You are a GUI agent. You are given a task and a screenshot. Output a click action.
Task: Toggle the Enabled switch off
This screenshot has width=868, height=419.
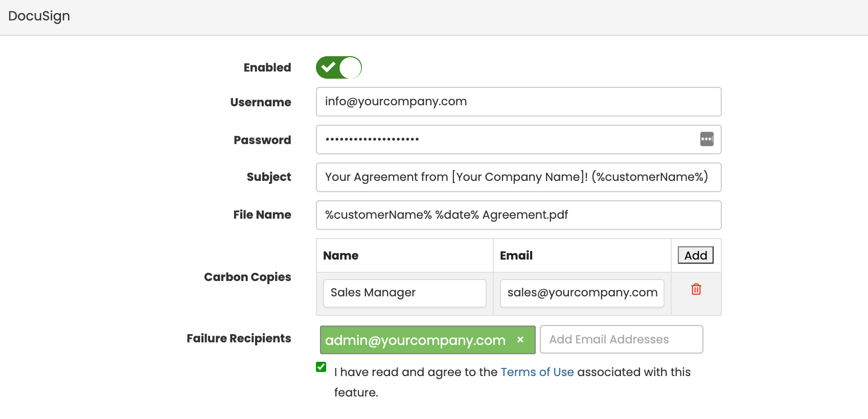click(338, 67)
